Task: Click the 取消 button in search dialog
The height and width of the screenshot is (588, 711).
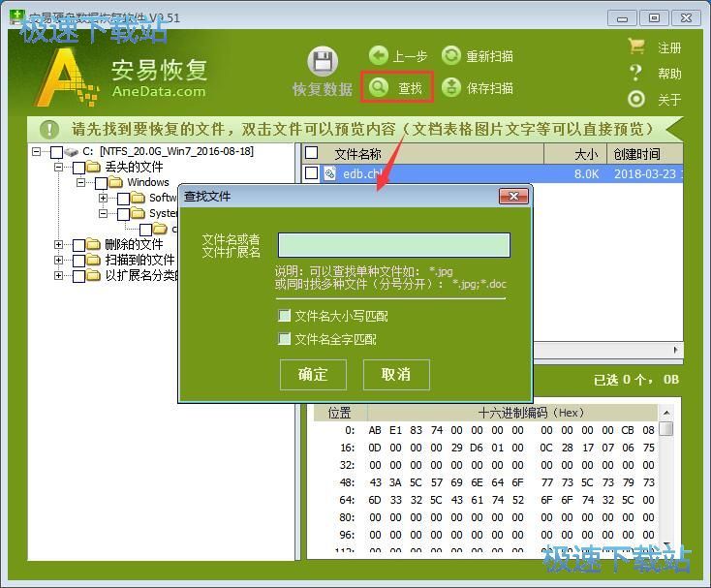Action: (396, 375)
